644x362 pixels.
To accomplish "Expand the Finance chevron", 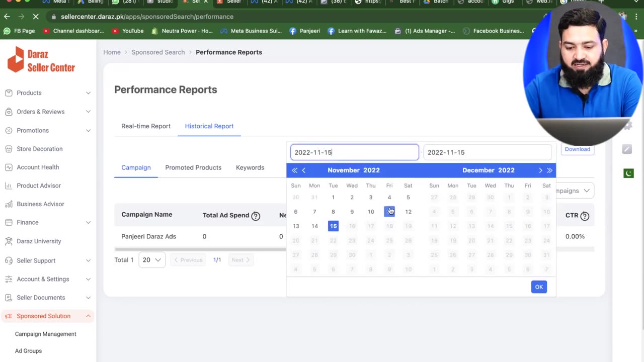I will 88,222.
